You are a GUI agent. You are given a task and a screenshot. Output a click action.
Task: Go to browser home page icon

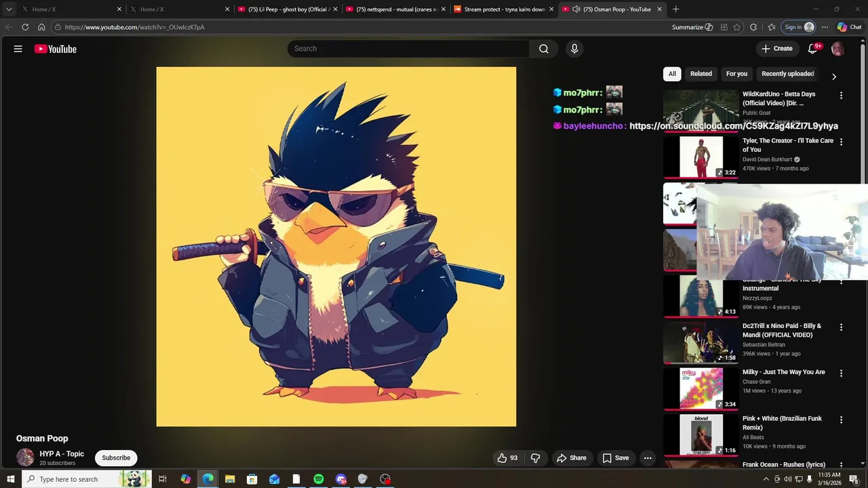[41, 27]
